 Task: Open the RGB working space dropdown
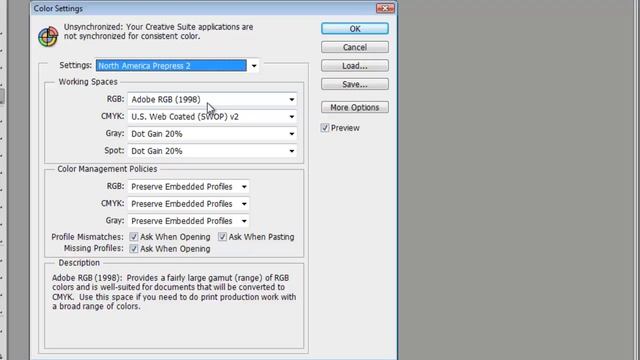[x=212, y=100]
